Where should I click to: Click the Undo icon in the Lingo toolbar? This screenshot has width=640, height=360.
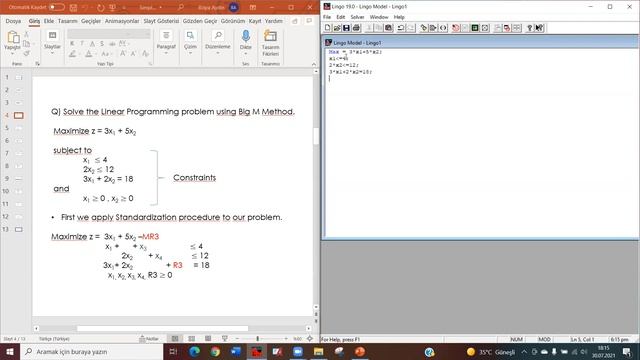coord(400,28)
